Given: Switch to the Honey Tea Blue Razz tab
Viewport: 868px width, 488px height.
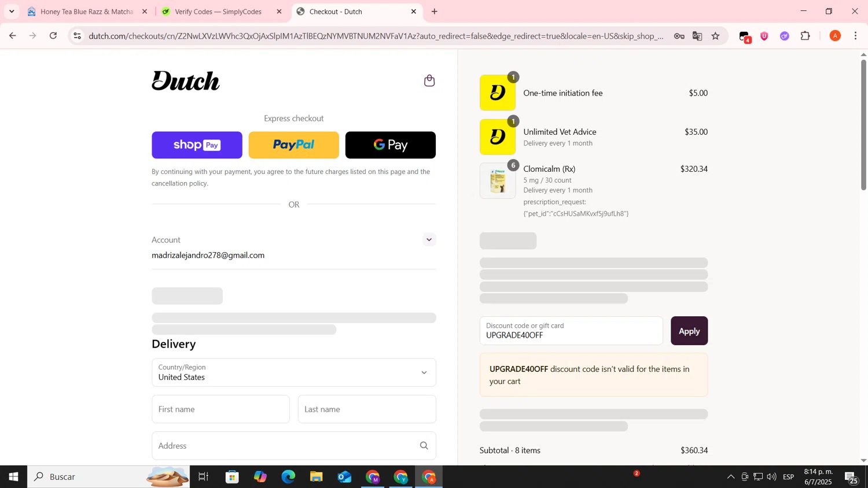Looking at the screenshot, I should tap(87, 12).
